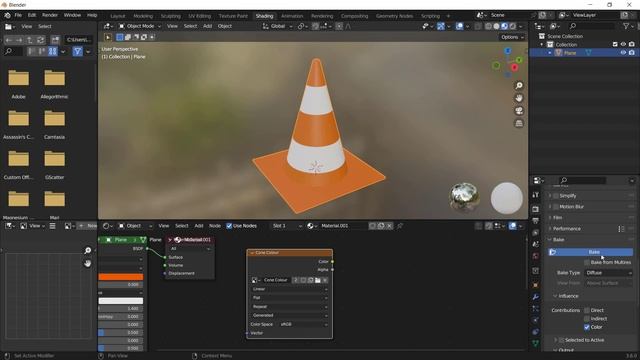Open the Modifiers wrench properties tab

pyautogui.click(x=536, y=297)
